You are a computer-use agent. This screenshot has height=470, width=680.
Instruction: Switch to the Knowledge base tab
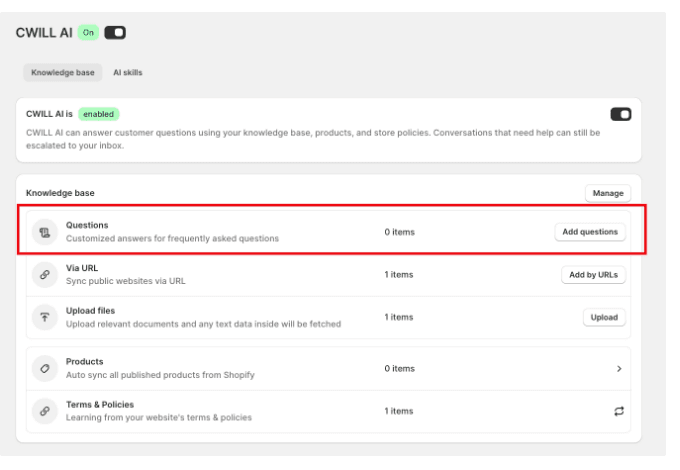(x=63, y=72)
